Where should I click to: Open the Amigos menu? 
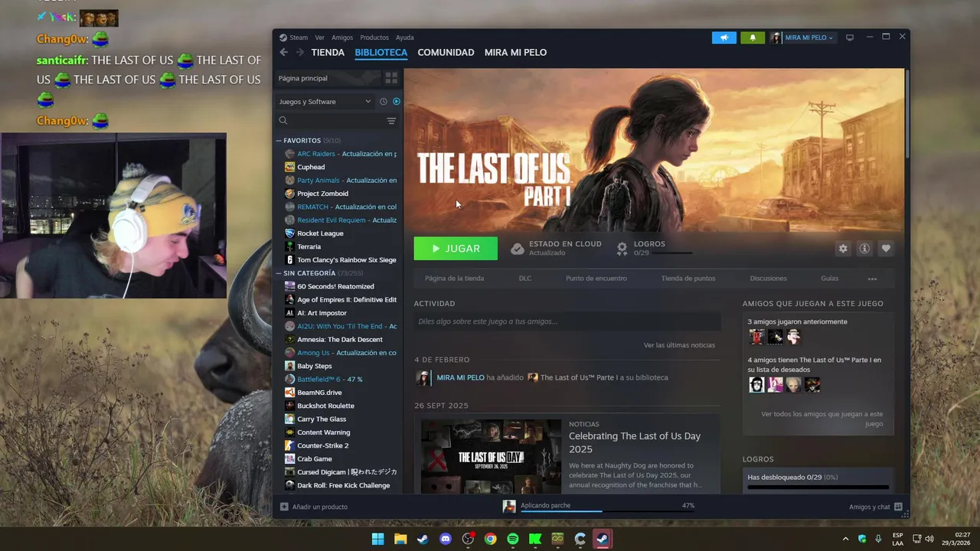pyautogui.click(x=342, y=37)
